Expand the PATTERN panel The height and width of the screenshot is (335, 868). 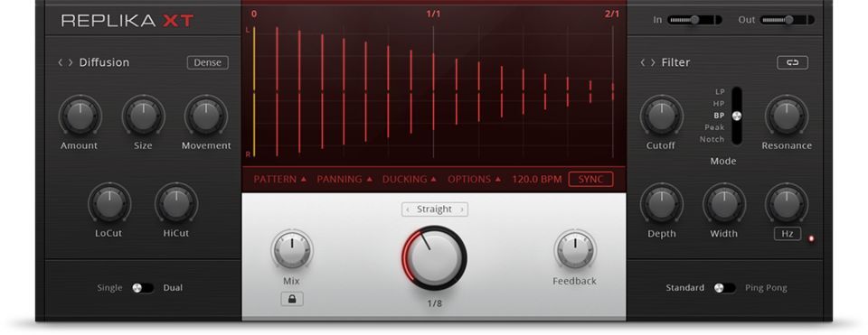279,179
